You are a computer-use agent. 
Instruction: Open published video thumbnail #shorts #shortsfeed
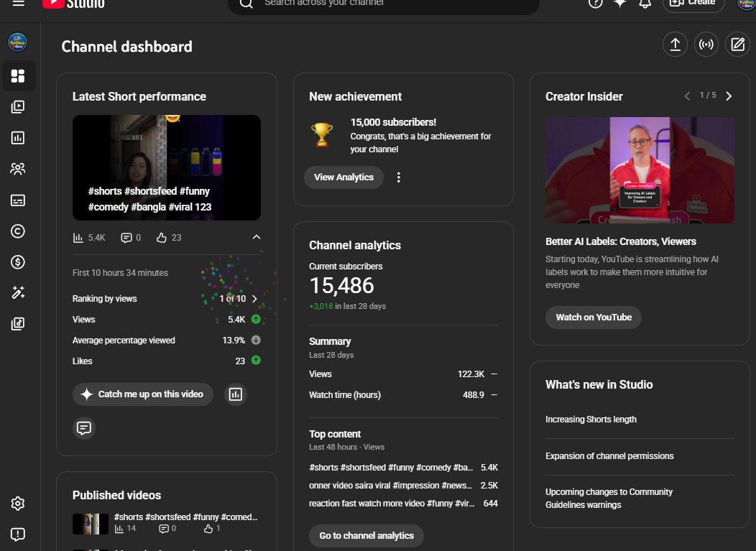click(90, 524)
